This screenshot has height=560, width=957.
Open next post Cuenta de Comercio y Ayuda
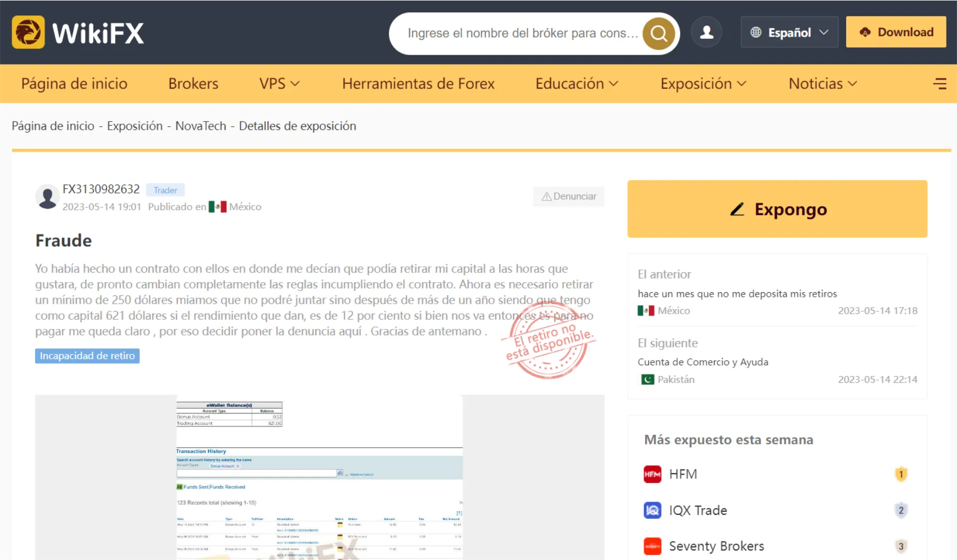(x=703, y=362)
